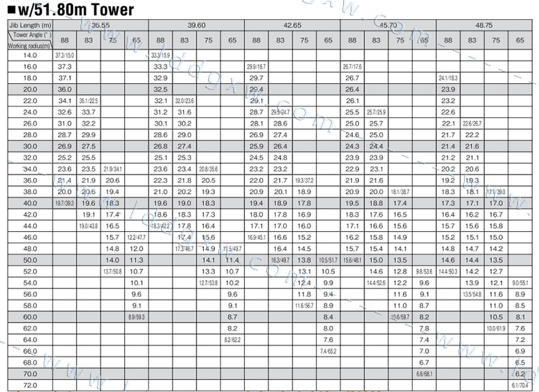539x392 pixels.
Task: Click the '10.6/59.7' cell
Action: click(x=400, y=317)
